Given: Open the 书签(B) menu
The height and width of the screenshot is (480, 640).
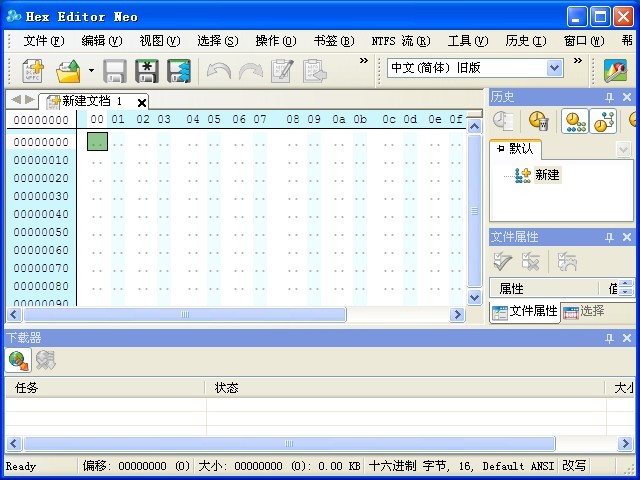Looking at the screenshot, I should [x=333, y=41].
